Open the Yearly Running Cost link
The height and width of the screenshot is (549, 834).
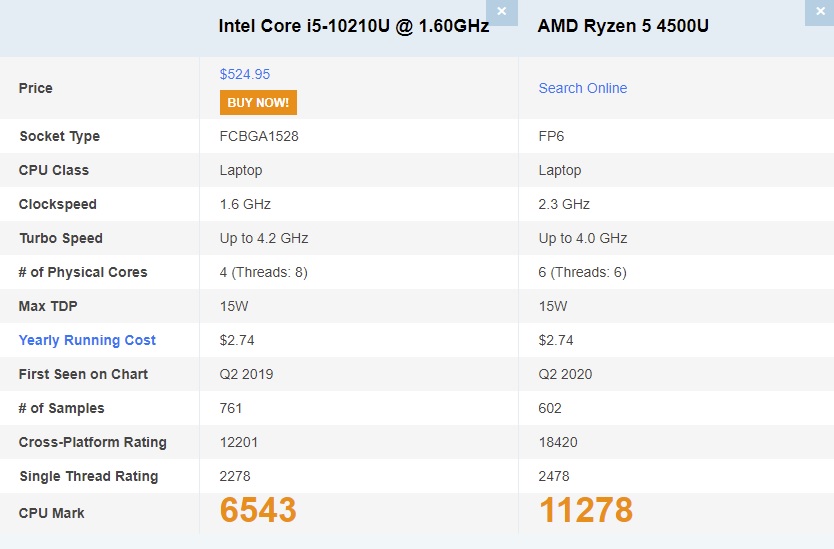click(x=87, y=340)
